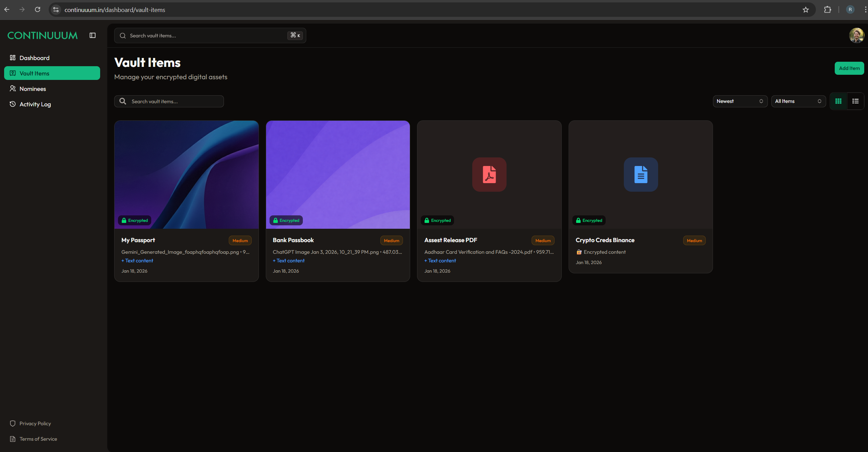Collapse the sidebar using the panel toggle

[92, 35]
